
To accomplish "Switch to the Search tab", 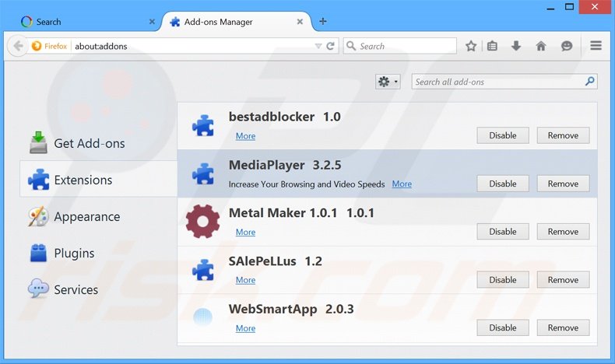I will coord(86,22).
